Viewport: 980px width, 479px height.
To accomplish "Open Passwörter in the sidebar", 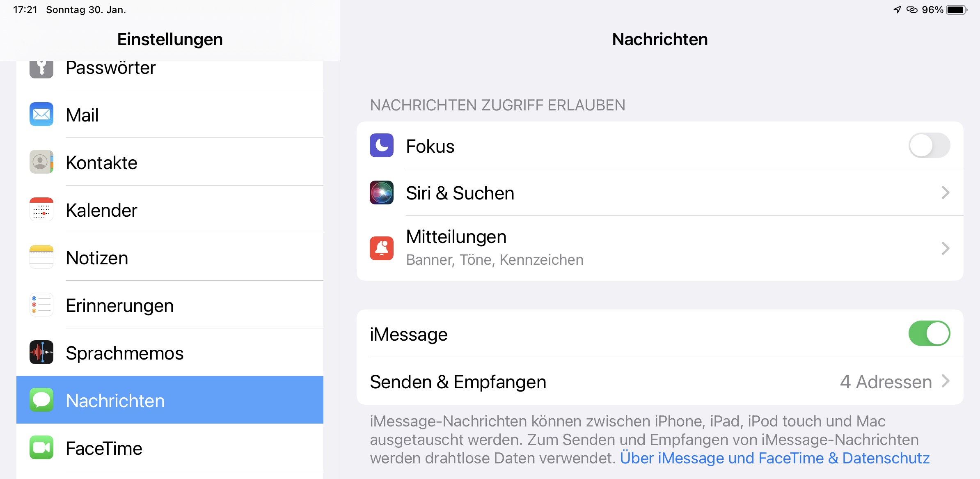I will click(111, 69).
